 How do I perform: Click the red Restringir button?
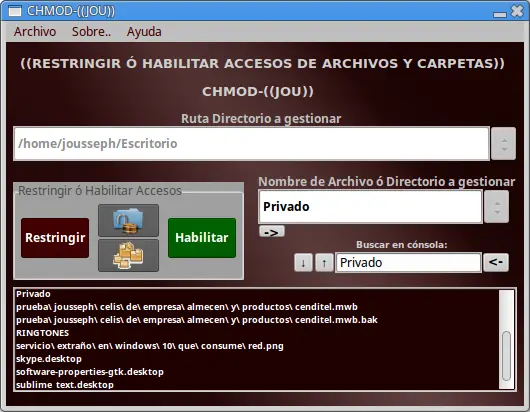[55, 238]
